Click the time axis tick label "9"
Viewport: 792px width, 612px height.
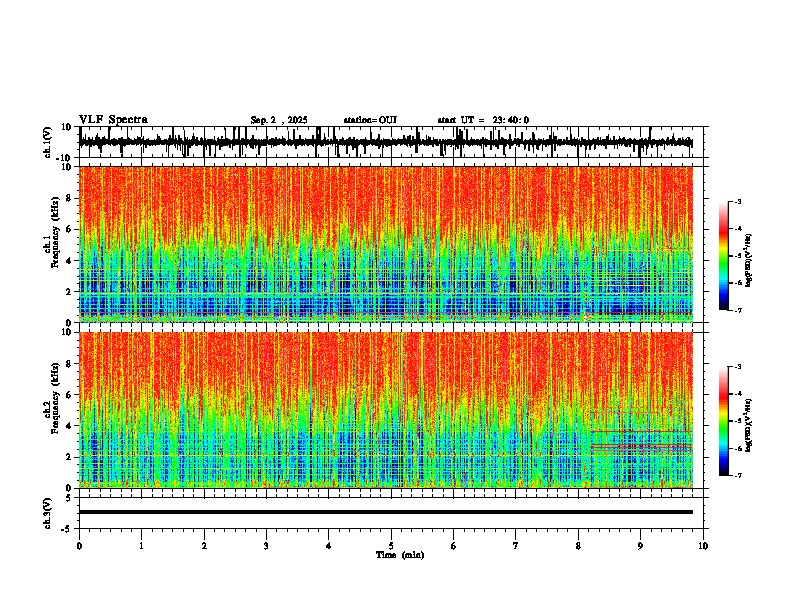tap(640, 546)
